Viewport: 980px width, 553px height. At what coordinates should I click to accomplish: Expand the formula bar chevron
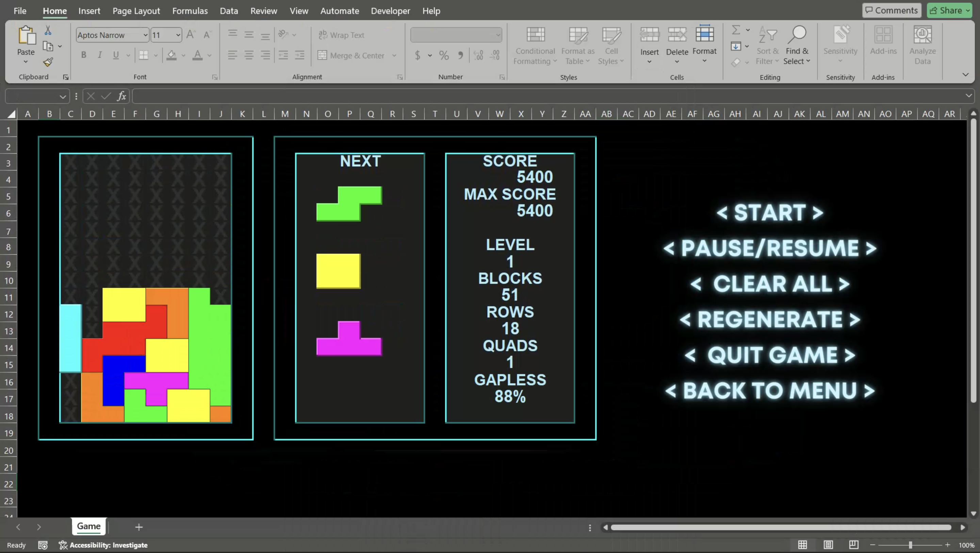[968, 96]
